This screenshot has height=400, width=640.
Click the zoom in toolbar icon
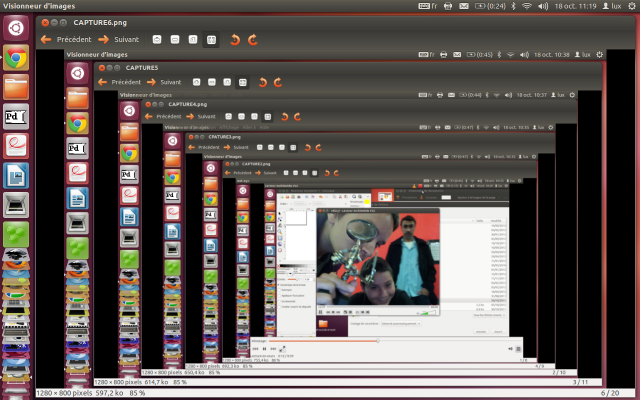[157, 40]
